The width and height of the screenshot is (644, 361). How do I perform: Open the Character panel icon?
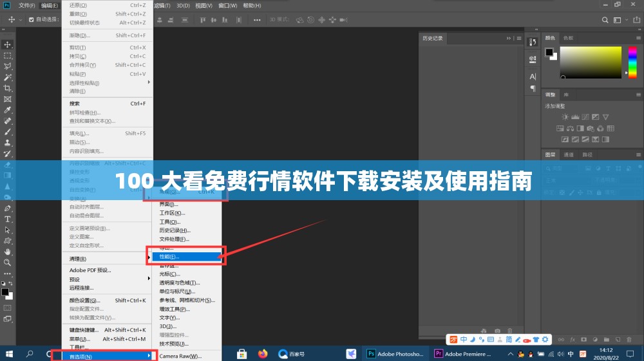click(x=533, y=77)
